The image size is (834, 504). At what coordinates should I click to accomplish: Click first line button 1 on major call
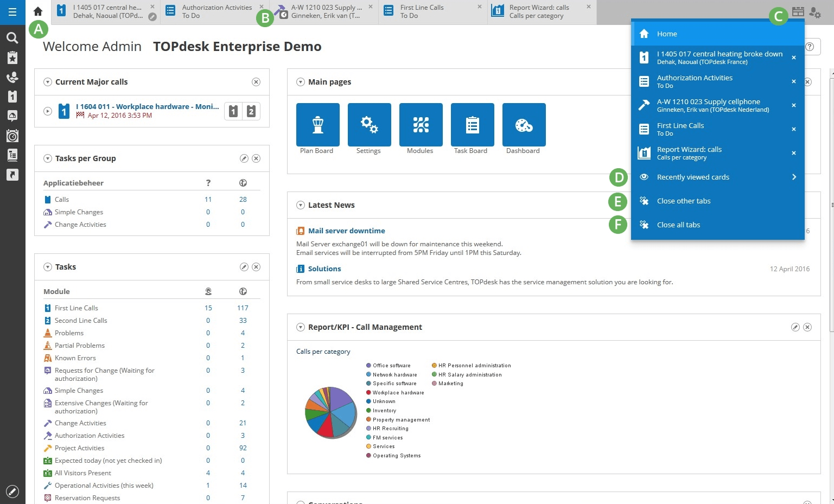233,111
